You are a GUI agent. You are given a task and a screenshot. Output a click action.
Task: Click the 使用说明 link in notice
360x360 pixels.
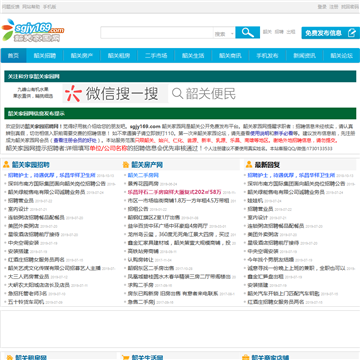coord(261,133)
